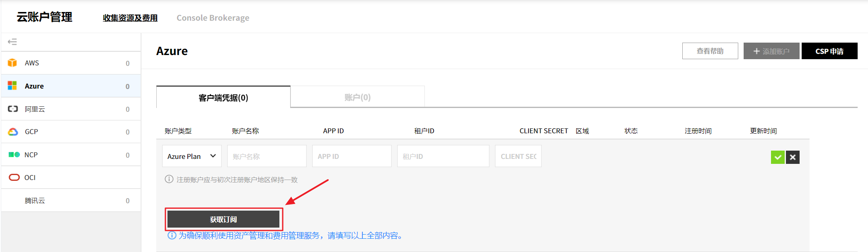The width and height of the screenshot is (868, 252).
Task: Open the Azure Plan account type dropdown
Action: [x=192, y=156]
